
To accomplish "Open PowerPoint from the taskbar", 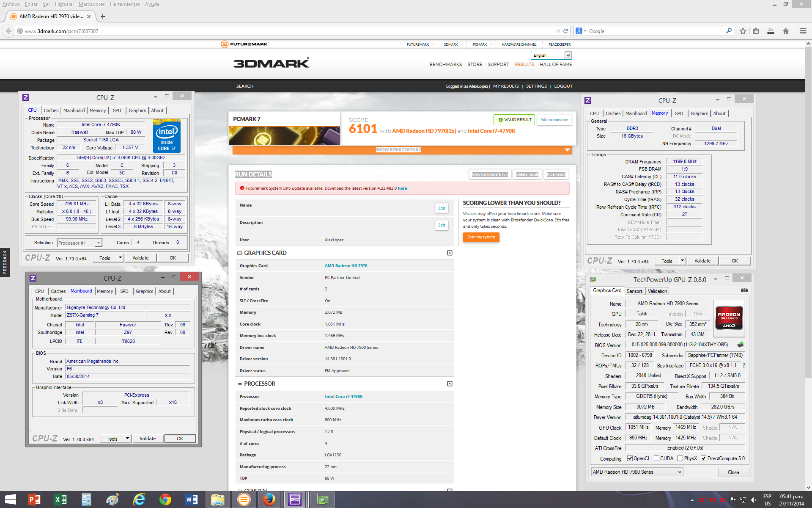I will pos(34,500).
